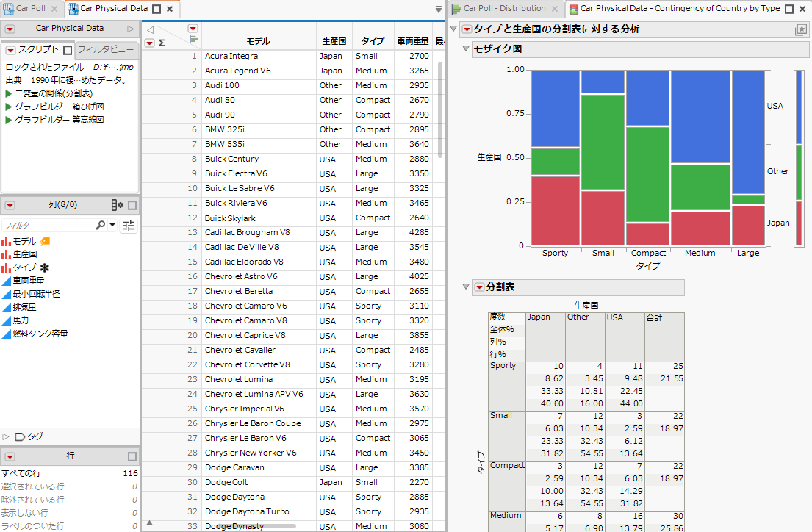Select the モデル column in the list
The image size is (812, 532).
pos(24,242)
